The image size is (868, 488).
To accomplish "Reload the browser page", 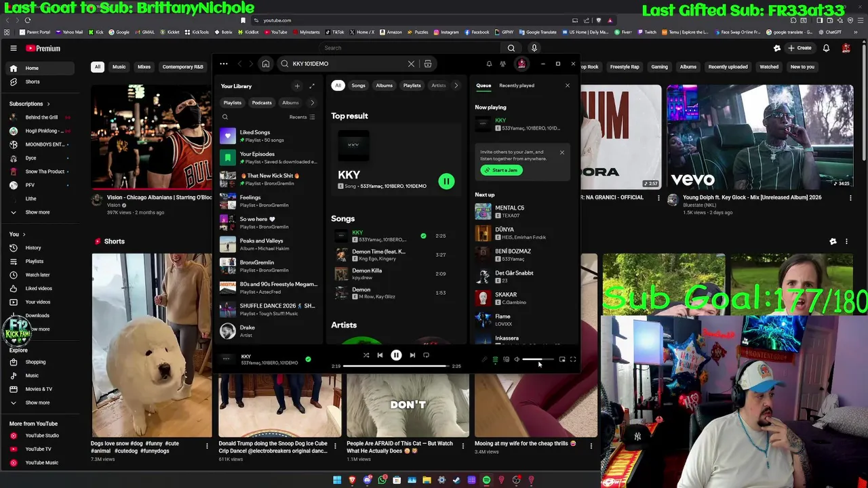I will (28, 20).
